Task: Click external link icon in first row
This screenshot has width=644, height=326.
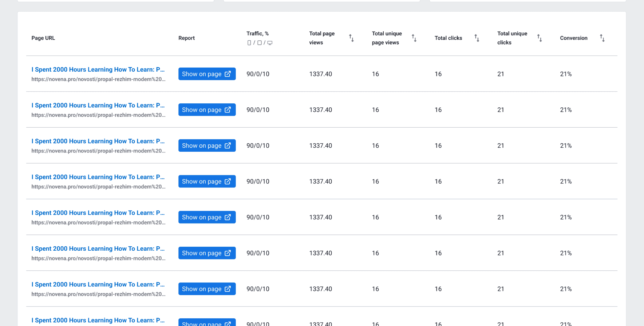Action: click(228, 74)
